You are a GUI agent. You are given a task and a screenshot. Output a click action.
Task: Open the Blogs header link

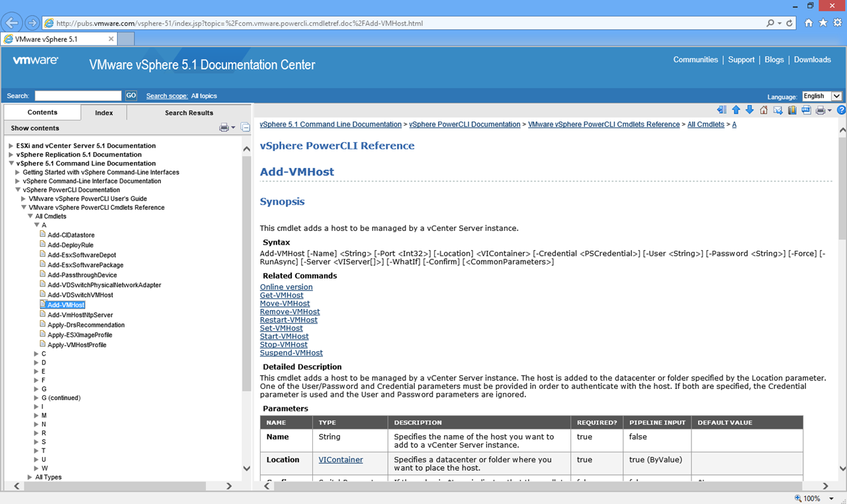point(774,60)
